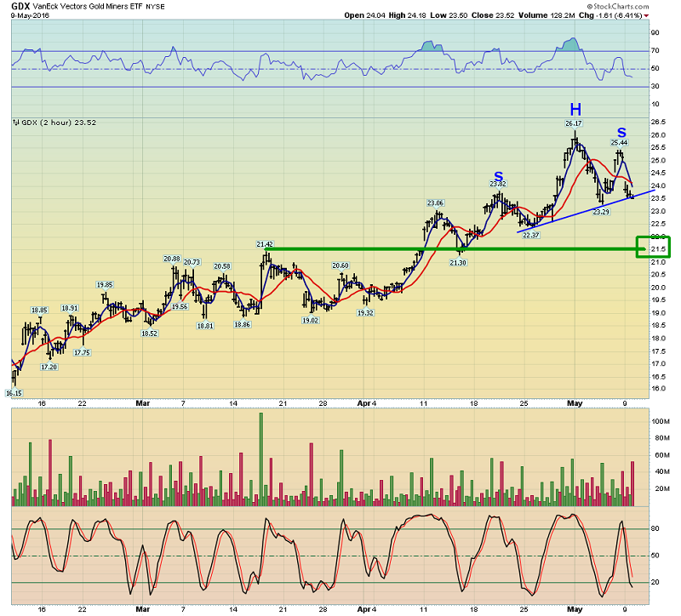The height and width of the screenshot is (616, 681).
Task: Click the 18.52 March low label
Action: coord(149,334)
